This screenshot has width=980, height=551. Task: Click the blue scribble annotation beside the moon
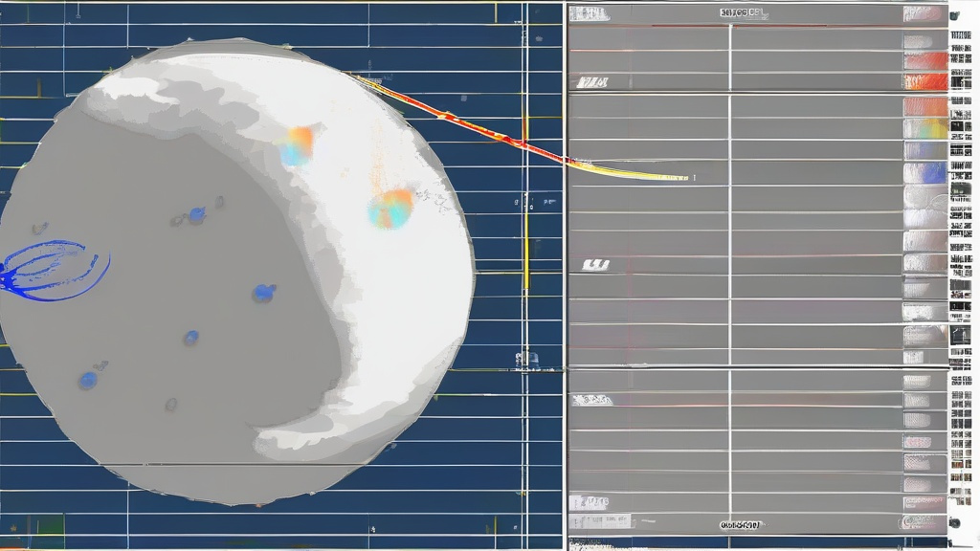55,270
